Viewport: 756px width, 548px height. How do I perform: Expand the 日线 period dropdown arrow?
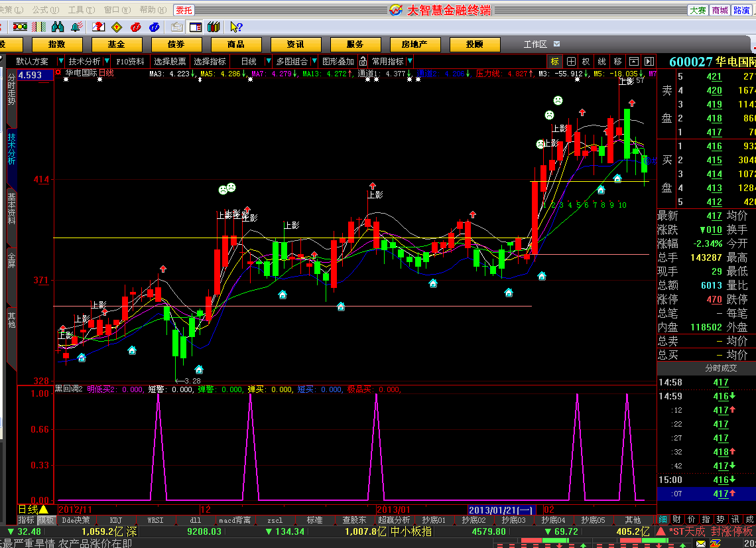click(269, 61)
